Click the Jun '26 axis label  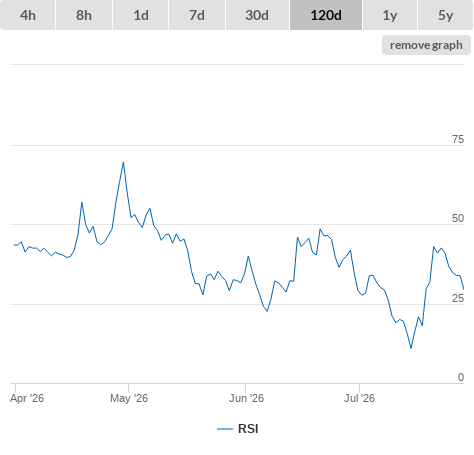coord(246,398)
